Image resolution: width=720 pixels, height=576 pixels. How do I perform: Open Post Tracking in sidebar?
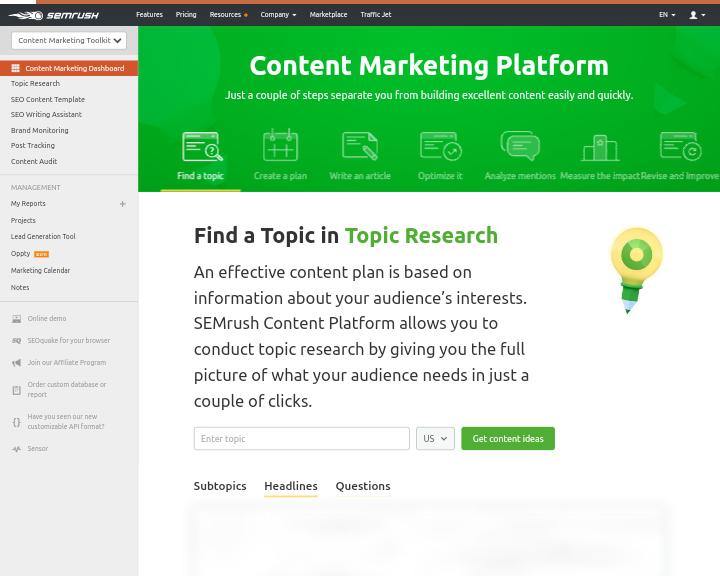(x=33, y=145)
